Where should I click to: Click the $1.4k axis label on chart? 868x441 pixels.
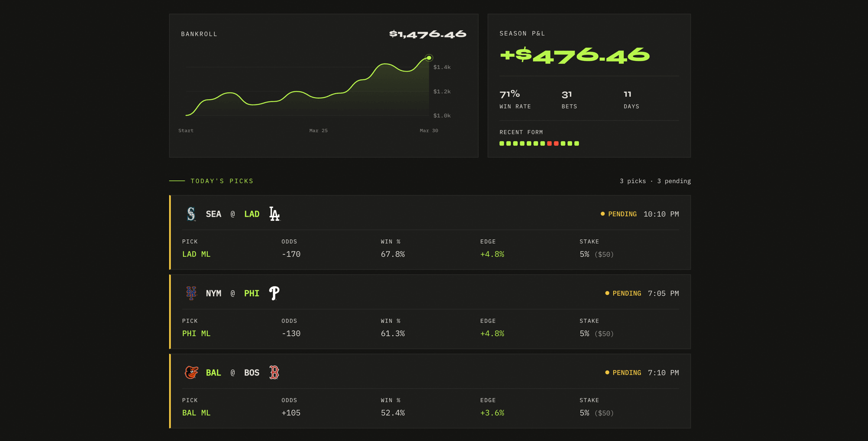442,67
